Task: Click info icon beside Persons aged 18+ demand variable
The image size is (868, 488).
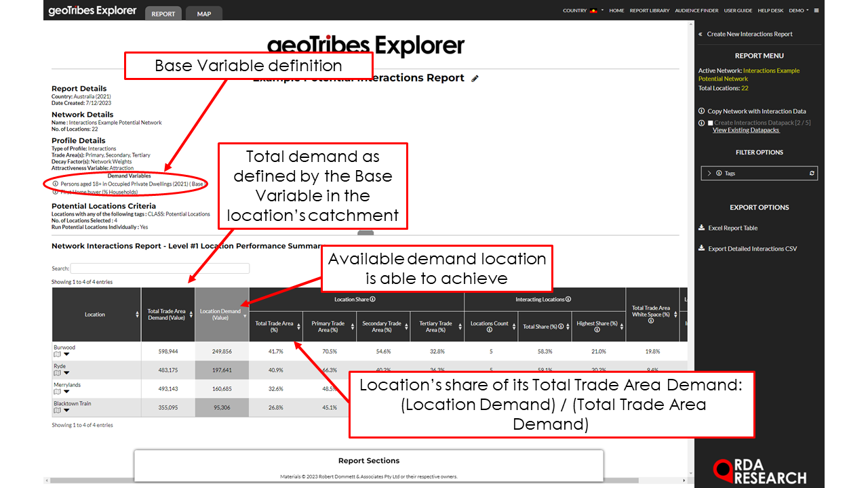Action: pyautogui.click(x=55, y=184)
